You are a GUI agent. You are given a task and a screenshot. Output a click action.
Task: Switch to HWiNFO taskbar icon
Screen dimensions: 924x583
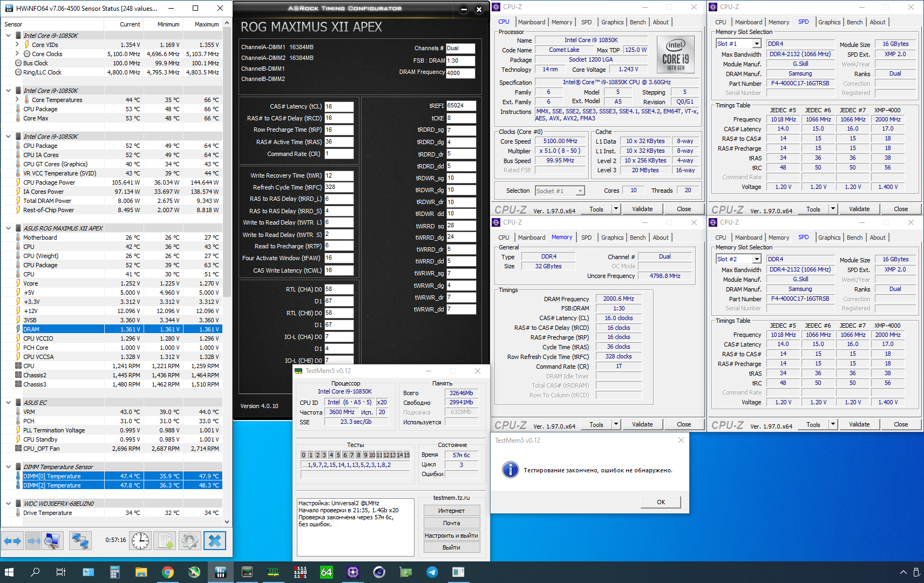tap(220, 572)
